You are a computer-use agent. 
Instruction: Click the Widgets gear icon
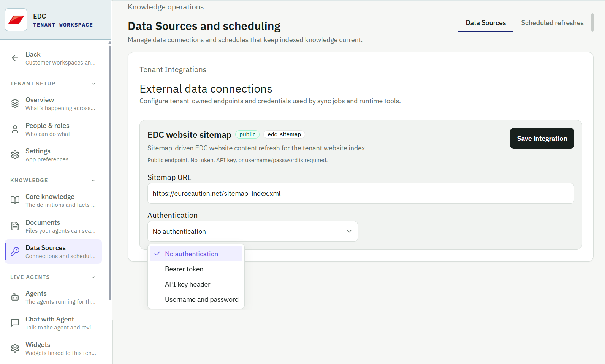[x=15, y=348]
